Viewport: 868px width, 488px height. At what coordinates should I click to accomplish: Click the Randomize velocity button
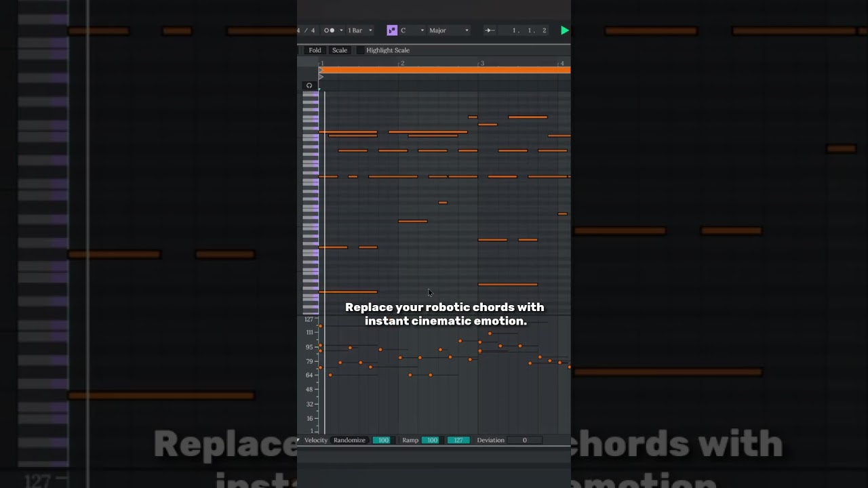point(349,440)
